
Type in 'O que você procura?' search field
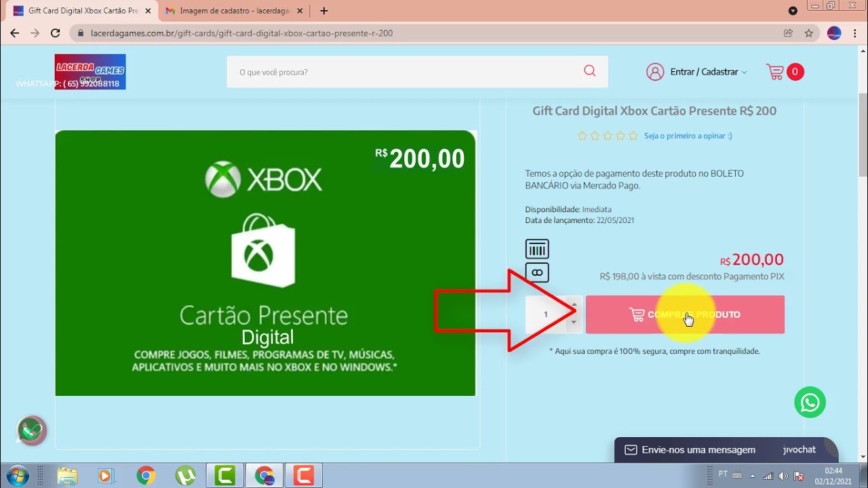pyautogui.click(x=407, y=72)
